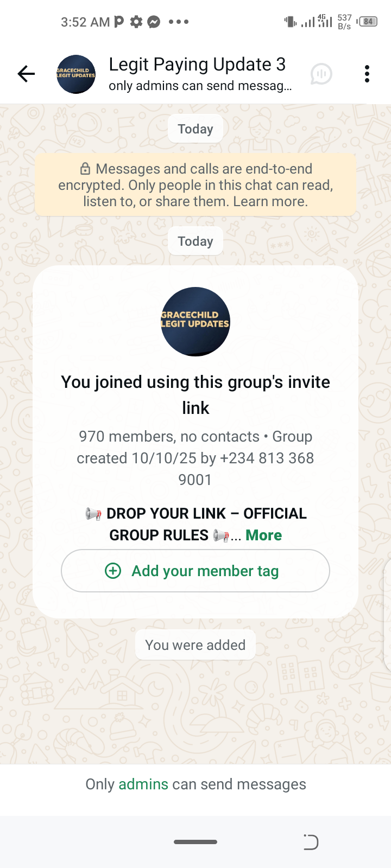Start a voice chat via waveform icon
Screen dimensions: 391x868
point(321,74)
